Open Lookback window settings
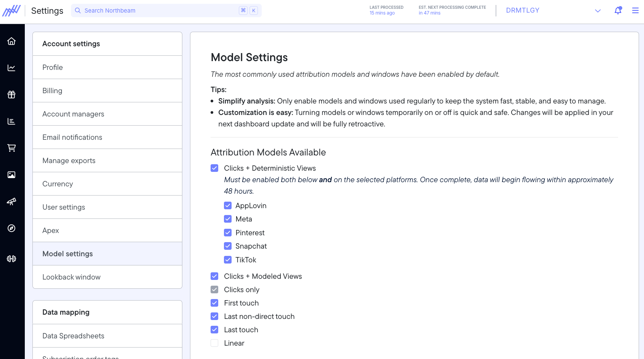This screenshot has width=644, height=359. coord(107,277)
